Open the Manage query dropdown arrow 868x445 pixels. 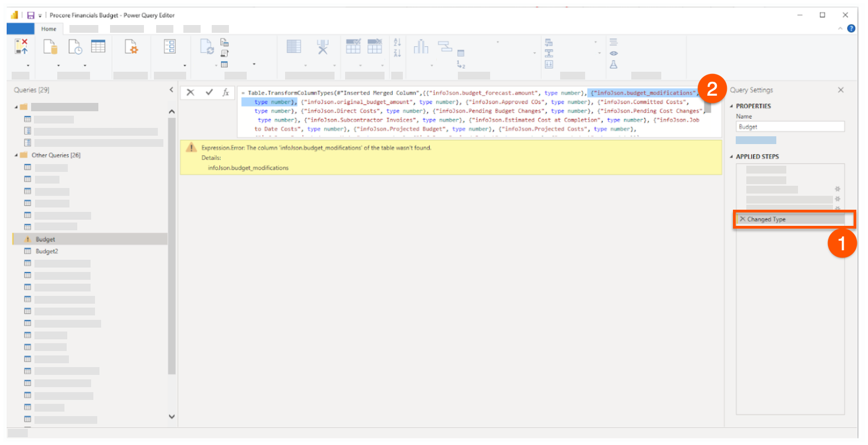click(x=254, y=64)
